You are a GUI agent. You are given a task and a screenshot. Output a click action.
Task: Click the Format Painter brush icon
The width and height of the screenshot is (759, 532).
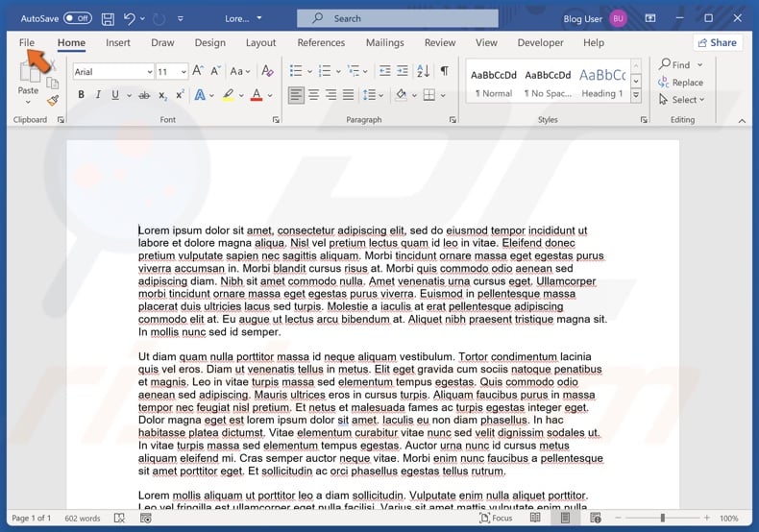[x=53, y=100]
